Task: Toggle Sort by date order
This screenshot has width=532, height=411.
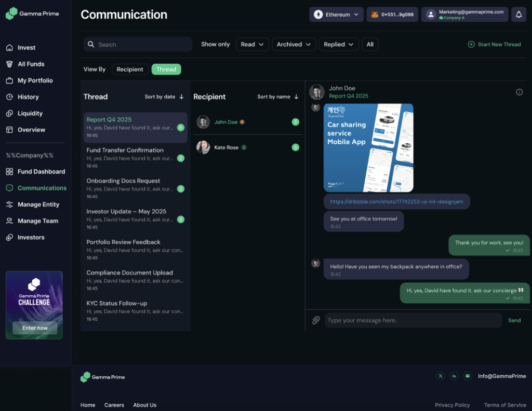Action: click(164, 97)
